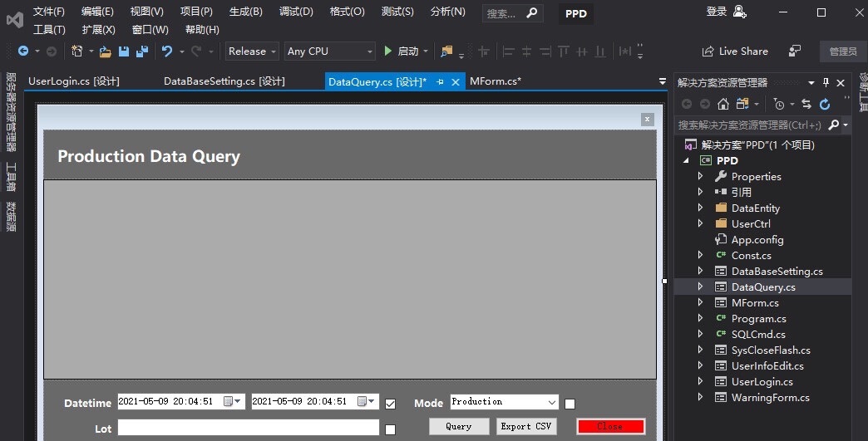Open the 编辑(E) menu

(97, 12)
